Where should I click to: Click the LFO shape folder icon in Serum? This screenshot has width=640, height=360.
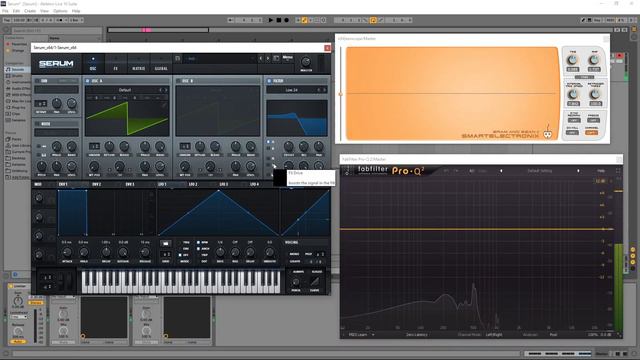(x=166, y=243)
